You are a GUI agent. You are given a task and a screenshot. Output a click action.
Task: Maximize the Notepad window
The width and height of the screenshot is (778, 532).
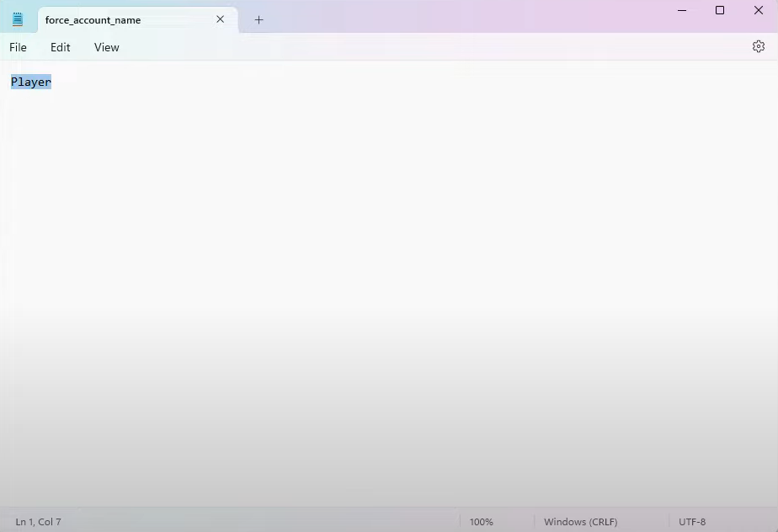point(720,10)
